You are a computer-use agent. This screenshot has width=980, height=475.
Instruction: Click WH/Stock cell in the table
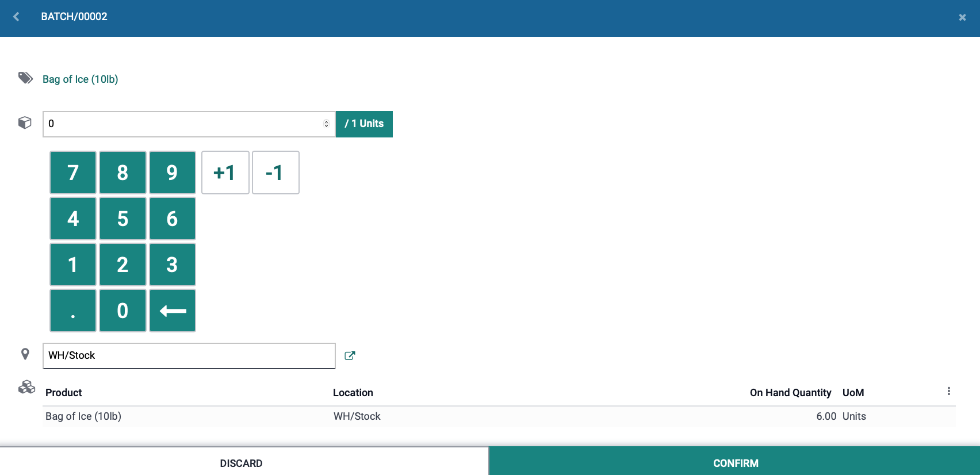point(357,416)
